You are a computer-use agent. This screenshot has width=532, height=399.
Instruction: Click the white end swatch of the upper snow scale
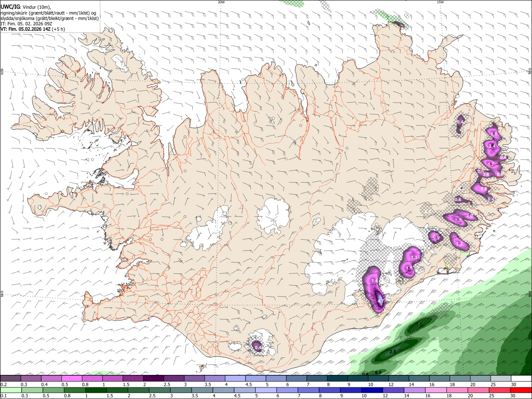point(521,379)
